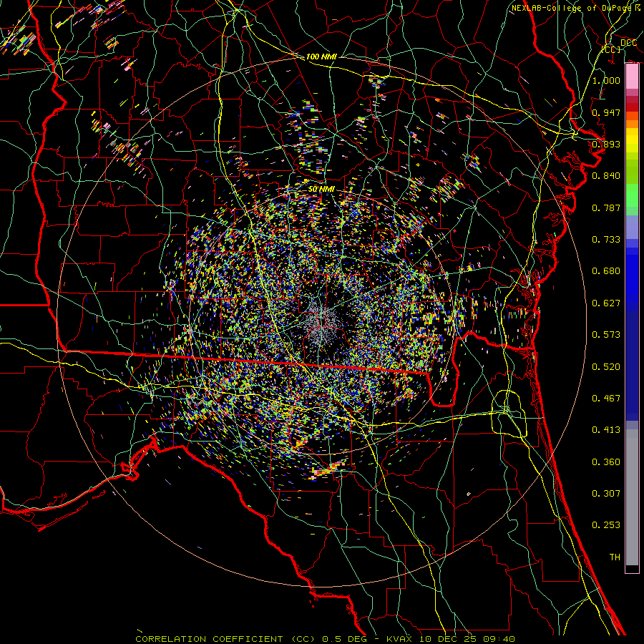Select the 0.627 legend value

pyautogui.click(x=606, y=303)
